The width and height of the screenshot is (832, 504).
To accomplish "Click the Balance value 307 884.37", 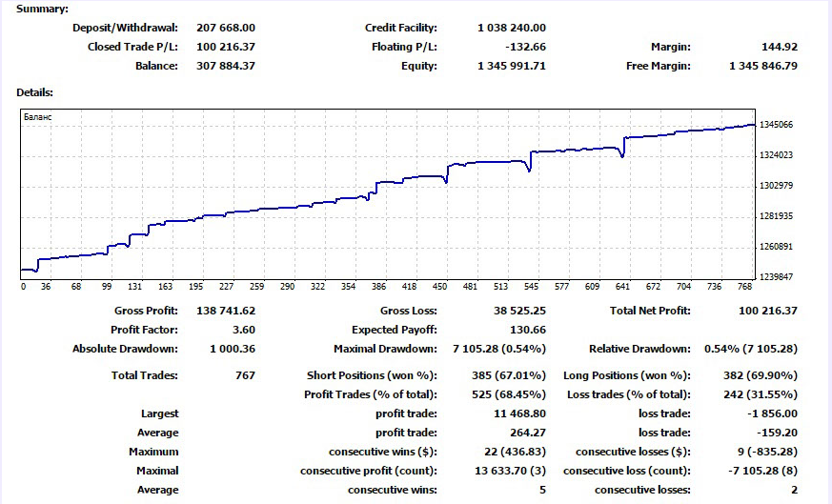I will pyautogui.click(x=226, y=66).
